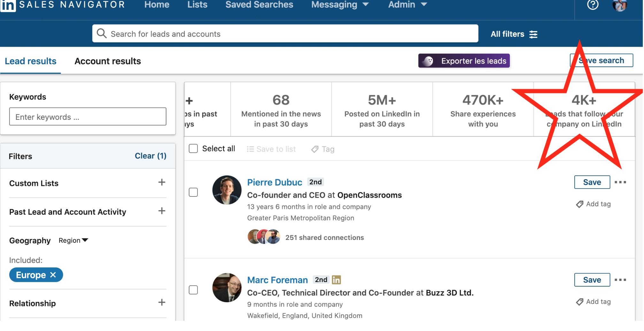Go to Home in navigation
The height and width of the screenshot is (331, 644).
click(157, 5)
